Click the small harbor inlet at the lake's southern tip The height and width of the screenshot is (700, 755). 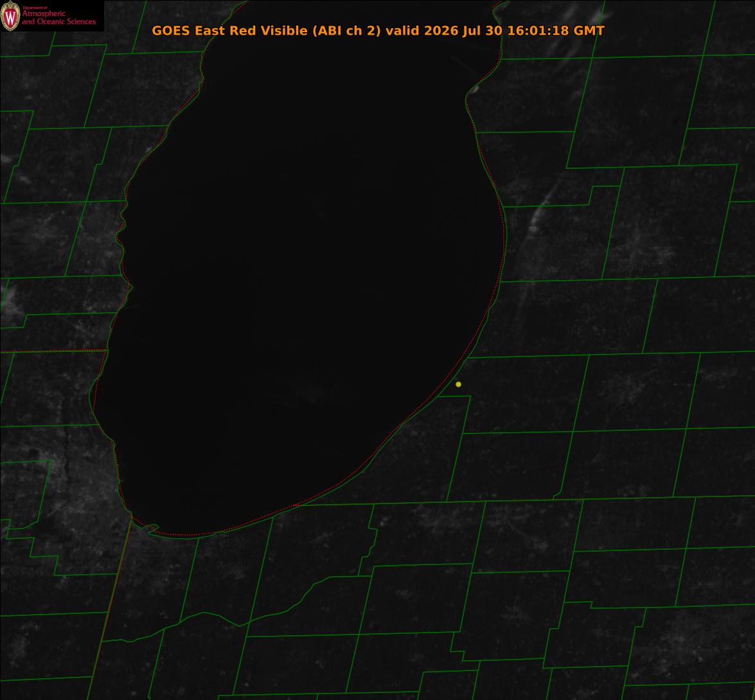click(150, 529)
